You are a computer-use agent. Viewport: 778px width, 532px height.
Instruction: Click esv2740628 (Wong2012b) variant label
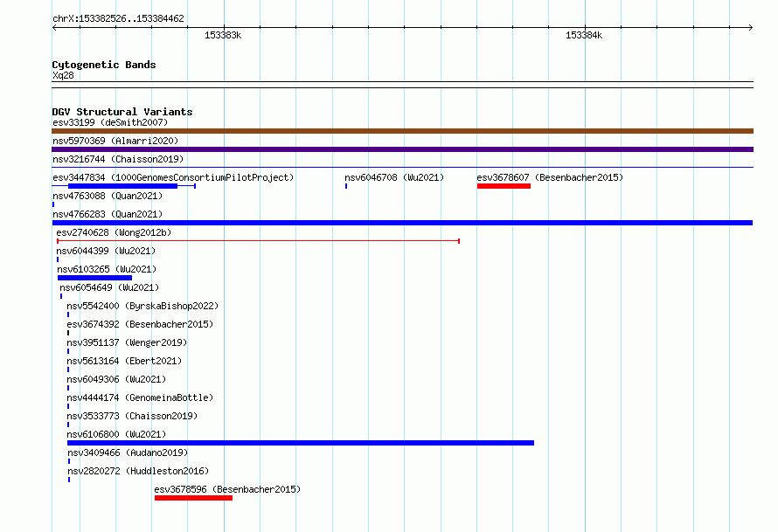coord(114,232)
